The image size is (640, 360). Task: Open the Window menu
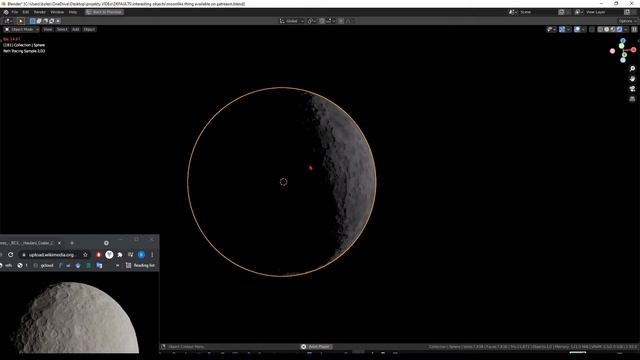click(x=57, y=12)
